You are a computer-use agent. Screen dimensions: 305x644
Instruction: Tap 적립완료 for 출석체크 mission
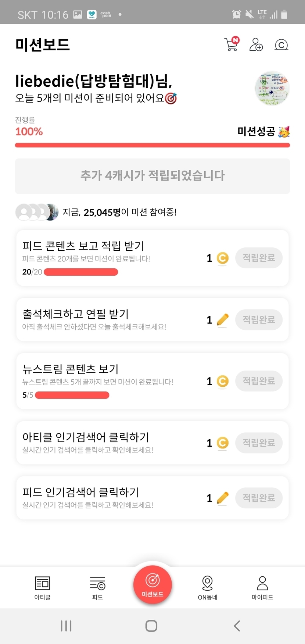pyautogui.click(x=259, y=319)
